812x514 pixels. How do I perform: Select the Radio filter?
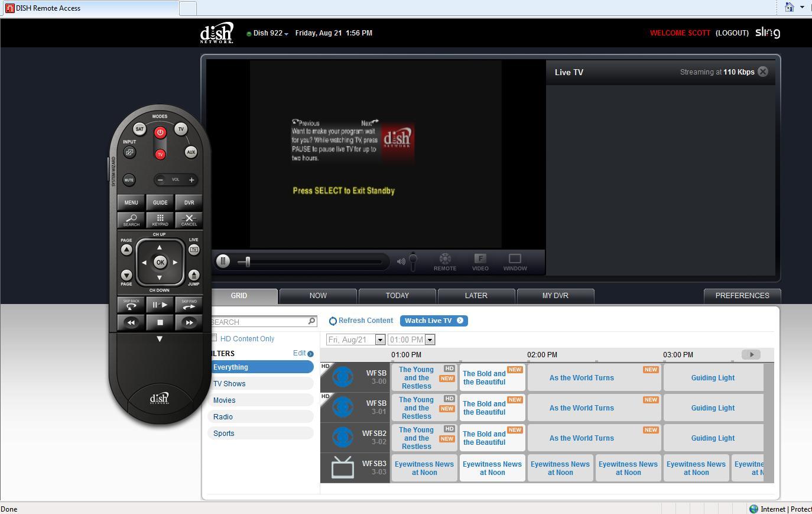pos(261,417)
